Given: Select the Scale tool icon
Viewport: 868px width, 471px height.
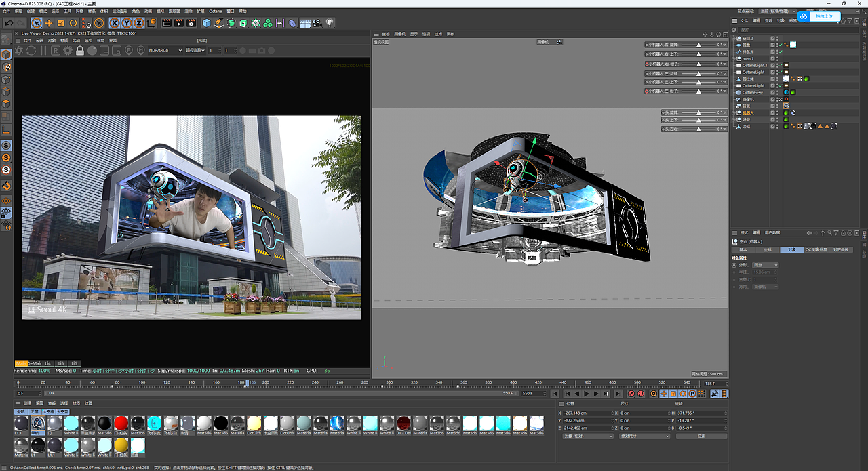Looking at the screenshot, I should coord(61,23).
